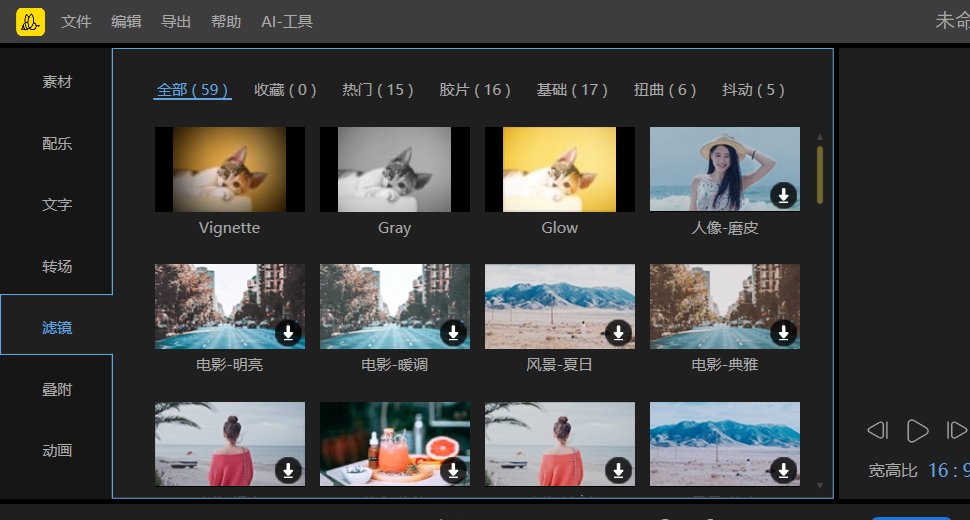
Task: Download the 人像-磨皮 filter
Action: pyautogui.click(x=784, y=196)
